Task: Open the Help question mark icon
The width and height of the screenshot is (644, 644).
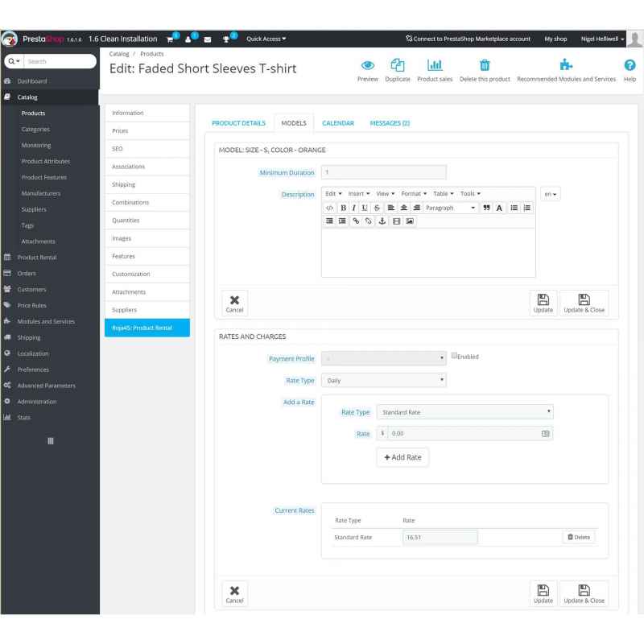Action: coord(630,65)
